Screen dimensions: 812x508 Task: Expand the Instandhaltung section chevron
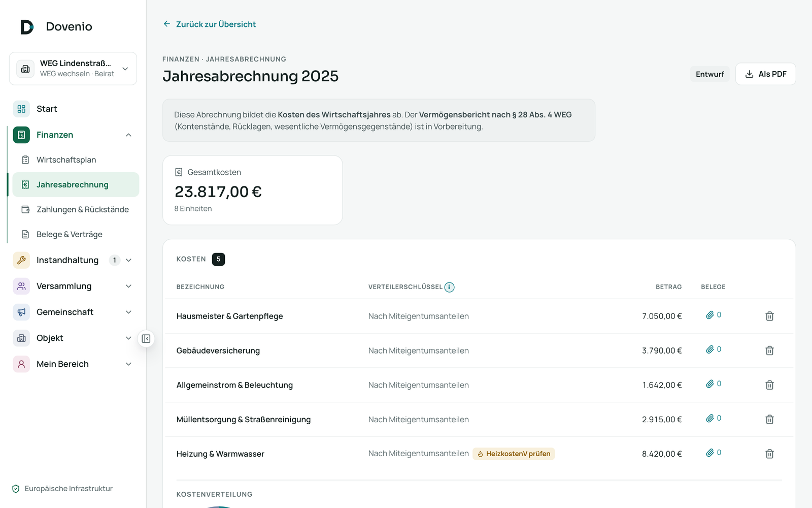[128, 260]
